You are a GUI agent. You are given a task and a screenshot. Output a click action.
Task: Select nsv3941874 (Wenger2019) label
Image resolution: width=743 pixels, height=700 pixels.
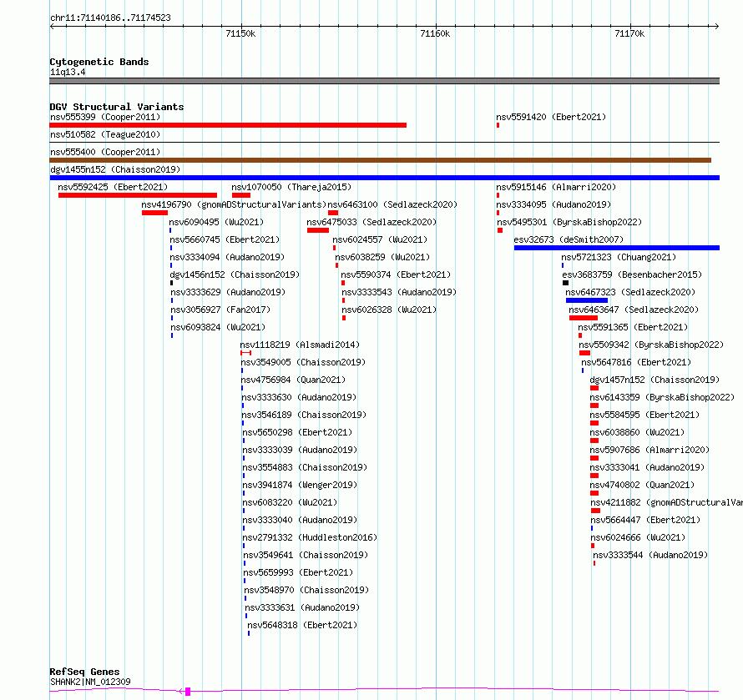pyautogui.click(x=301, y=485)
